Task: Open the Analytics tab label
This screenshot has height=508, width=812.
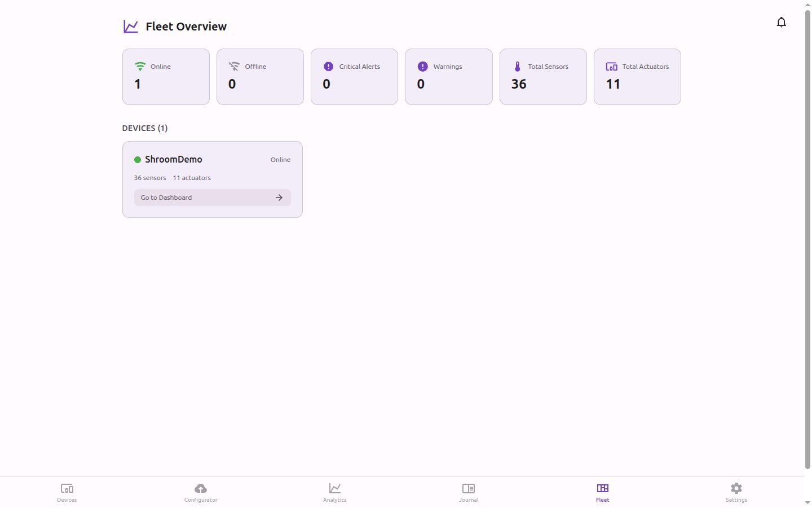Action: (335, 500)
